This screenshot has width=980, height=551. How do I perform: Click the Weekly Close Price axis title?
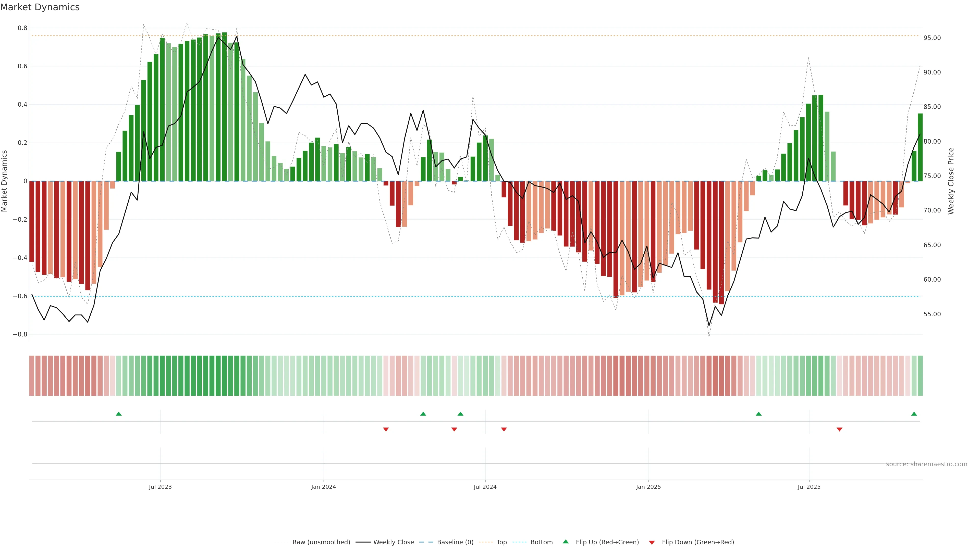click(x=951, y=181)
